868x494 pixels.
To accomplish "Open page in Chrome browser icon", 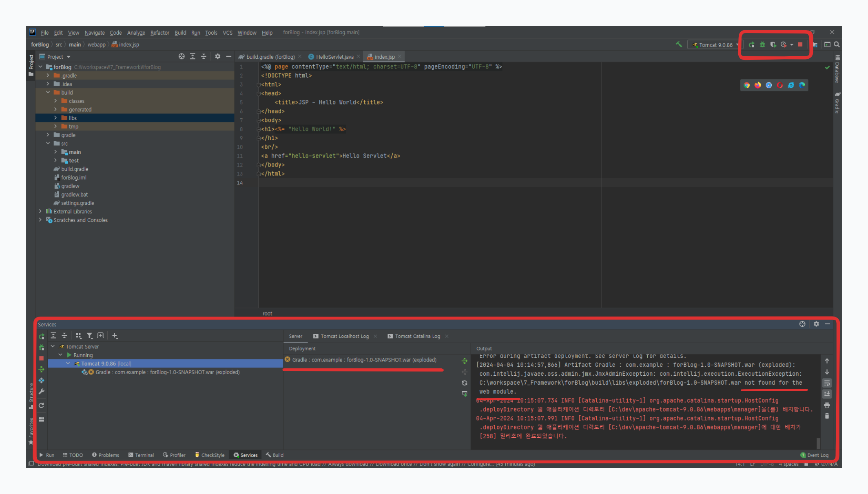I will [746, 85].
